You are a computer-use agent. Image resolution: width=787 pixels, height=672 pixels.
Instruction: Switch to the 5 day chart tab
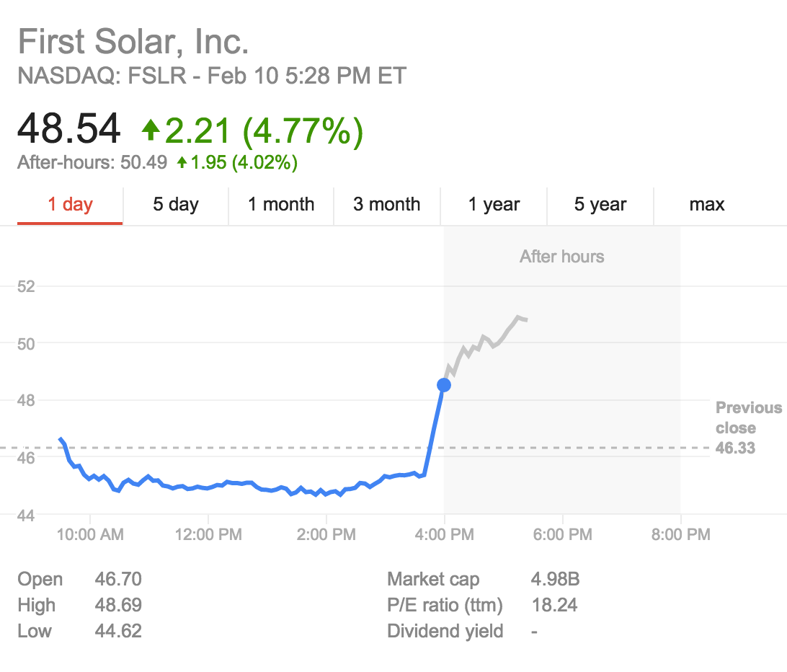[x=175, y=205]
